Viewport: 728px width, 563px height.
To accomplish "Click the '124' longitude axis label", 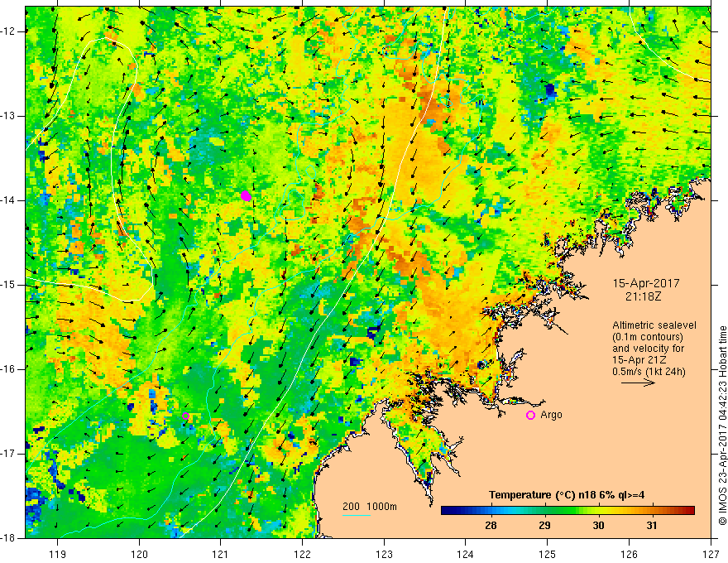I will 466,554.
